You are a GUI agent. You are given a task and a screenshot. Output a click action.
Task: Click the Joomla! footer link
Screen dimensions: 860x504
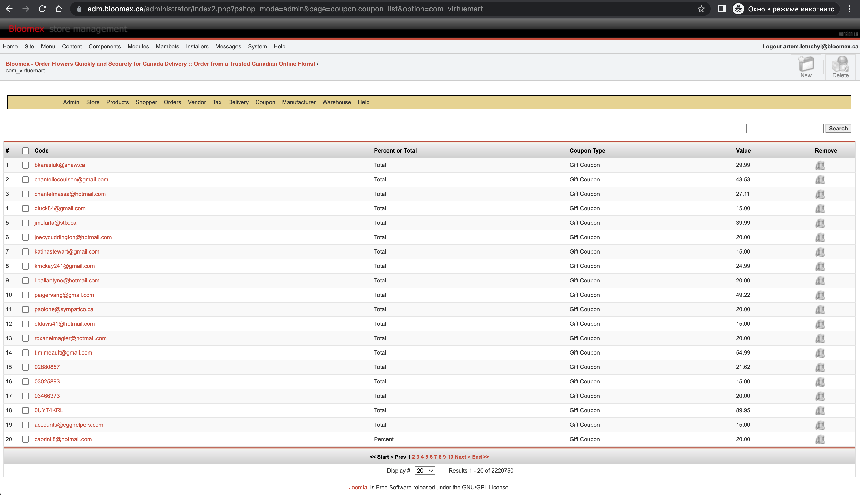[x=358, y=488]
